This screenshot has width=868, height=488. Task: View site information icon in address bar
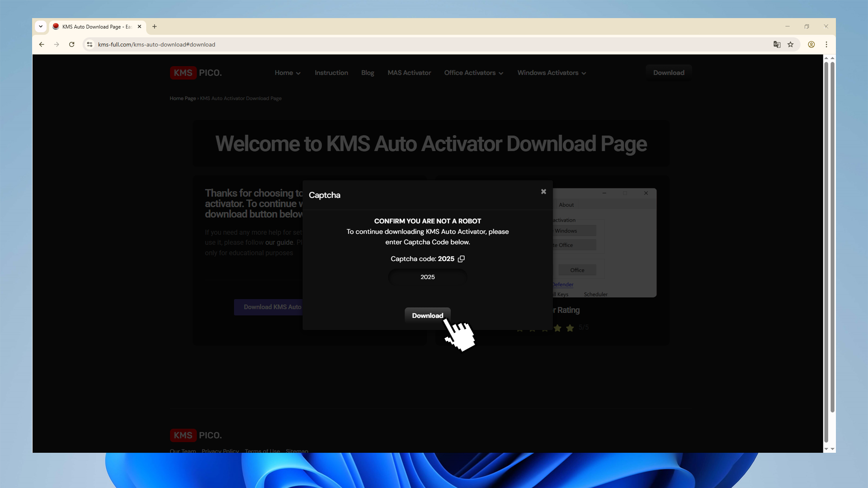tap(90, 44)
